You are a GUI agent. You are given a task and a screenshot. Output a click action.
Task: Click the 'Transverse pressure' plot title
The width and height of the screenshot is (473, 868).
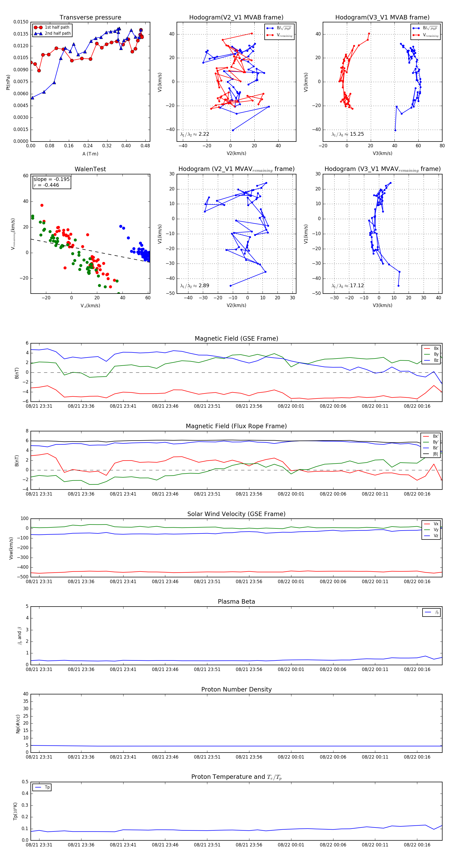(x=90, y=18)
